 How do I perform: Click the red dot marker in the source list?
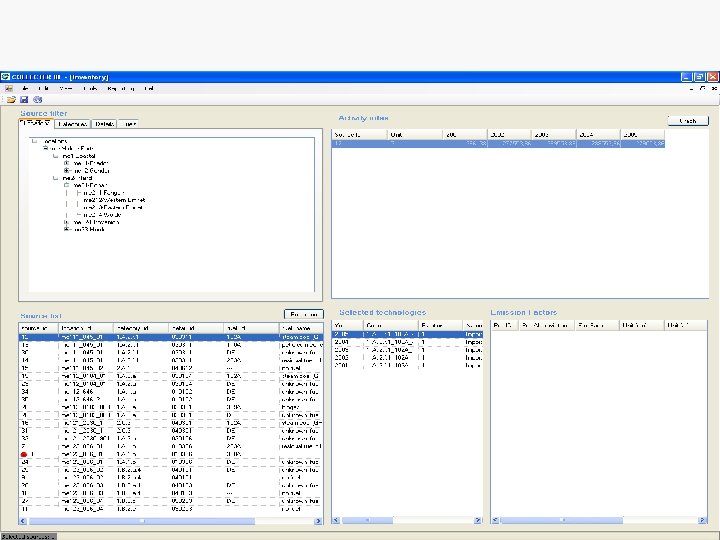24,453
